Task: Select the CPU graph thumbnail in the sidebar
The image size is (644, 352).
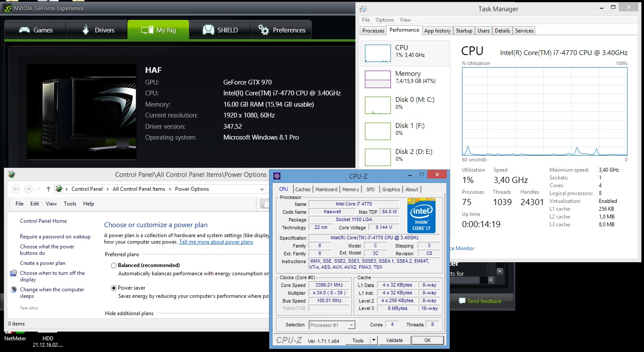Action: pyautogui.click(x=378, y=53)
